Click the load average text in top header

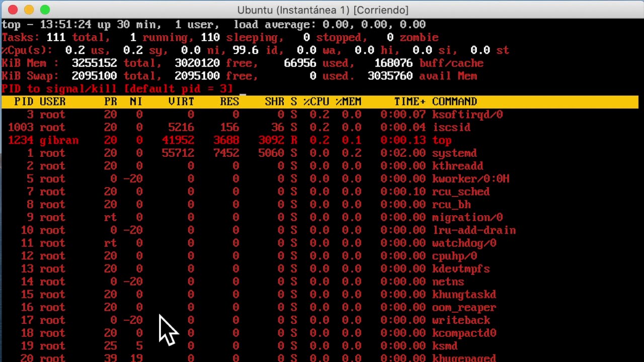tap(330, 25)
